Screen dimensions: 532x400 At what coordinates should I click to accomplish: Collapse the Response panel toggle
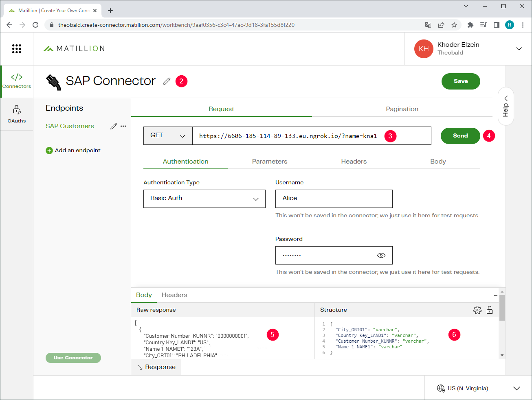156,367
